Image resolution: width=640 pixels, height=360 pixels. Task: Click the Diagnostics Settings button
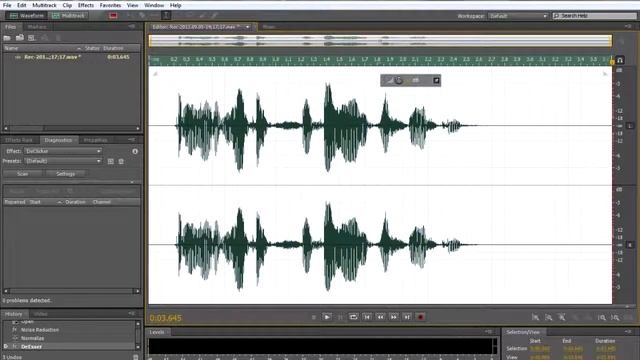(x=65, y=174)
